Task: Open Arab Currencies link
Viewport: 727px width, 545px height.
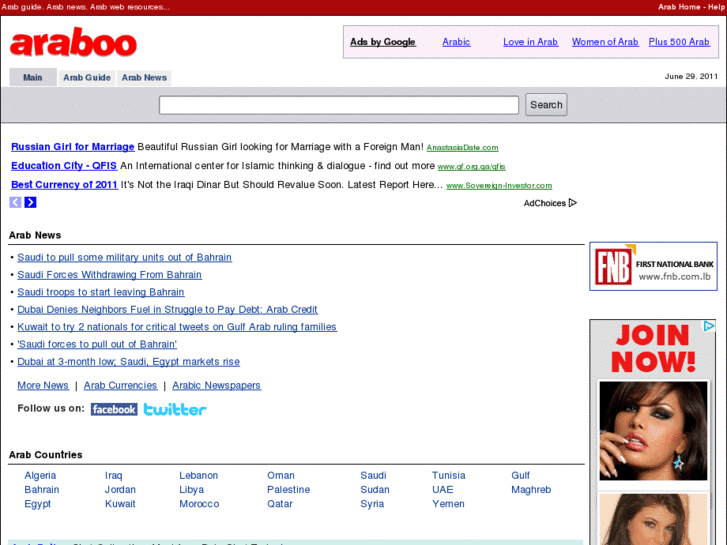Action: (x=120, y=385)
